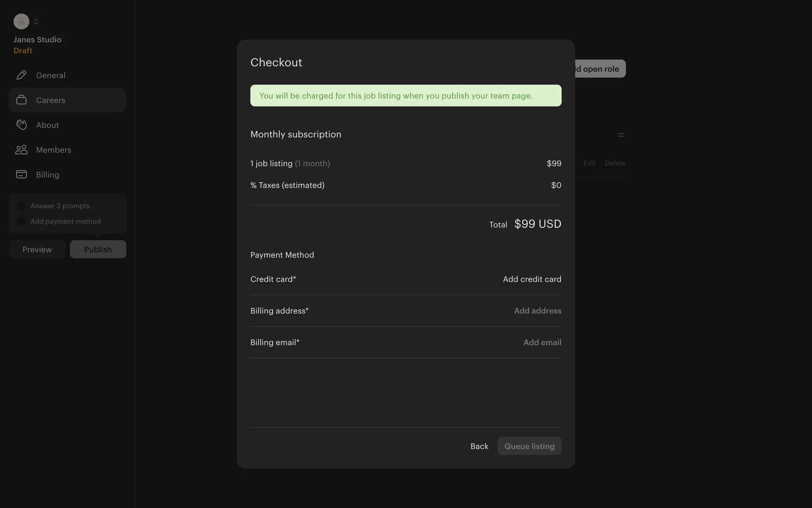Click the drag handle icon above Edit

tap(621, 135)
